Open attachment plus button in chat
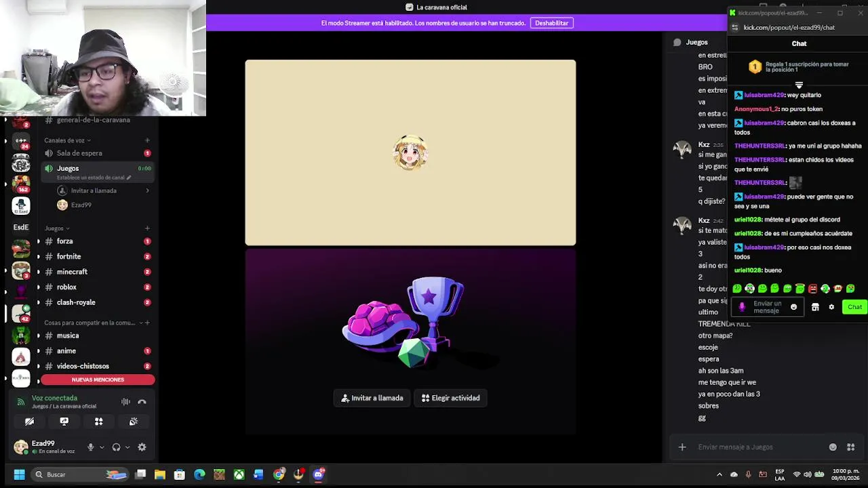This screenshot has height=488, width=868. click(682, 447)
